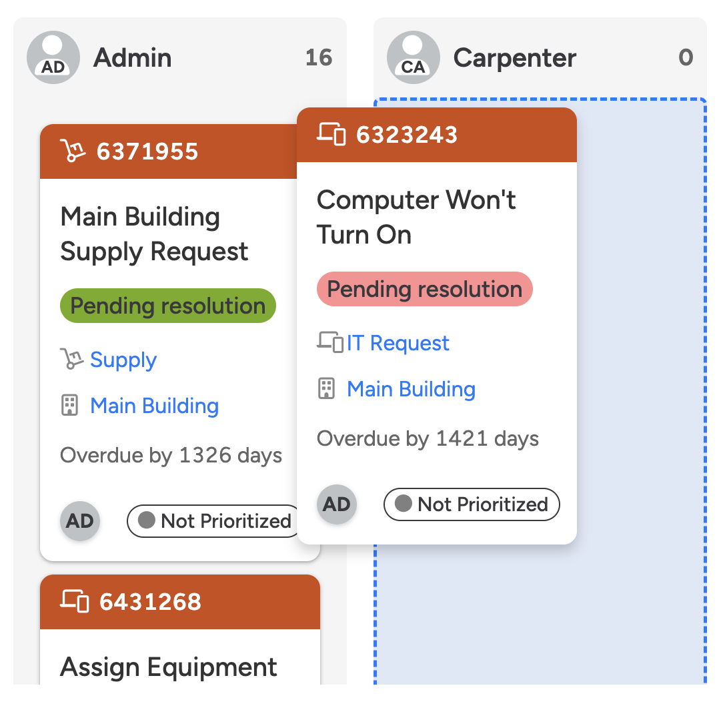Click the AD assignee avatar on Supply Request card
The width and height of the screenshot is (727, 728).
click(x=80, y=521)
